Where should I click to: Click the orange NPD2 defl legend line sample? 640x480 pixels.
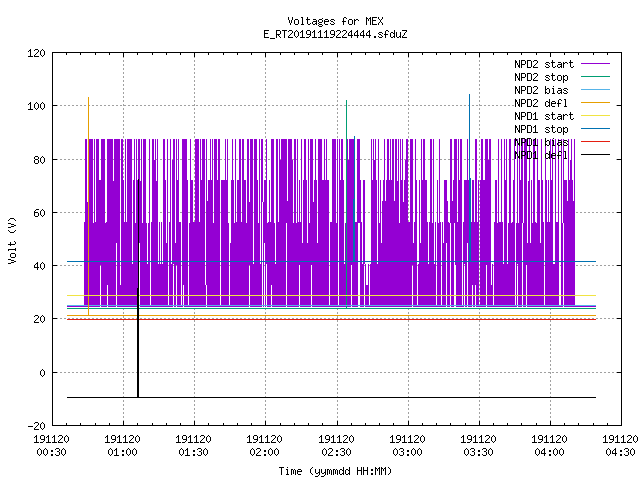click(595, 103)
